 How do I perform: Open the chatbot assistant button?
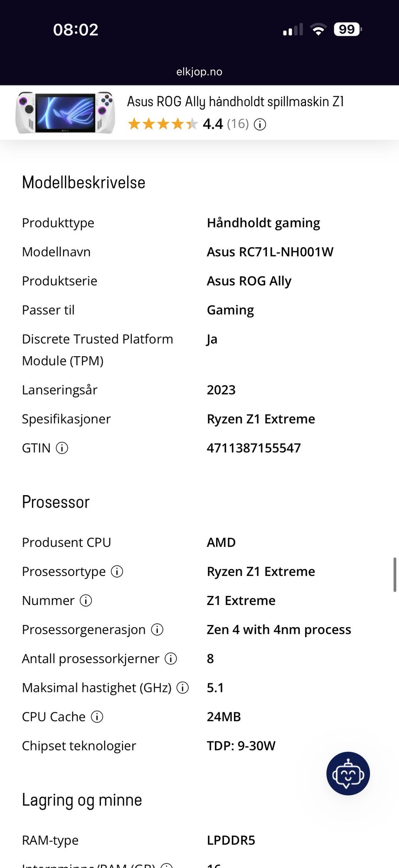pyautogui.click(x=348, y=774)
